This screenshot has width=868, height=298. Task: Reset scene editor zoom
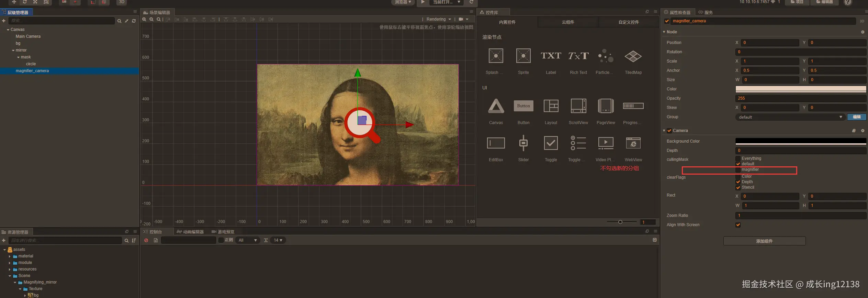[158, 19]
